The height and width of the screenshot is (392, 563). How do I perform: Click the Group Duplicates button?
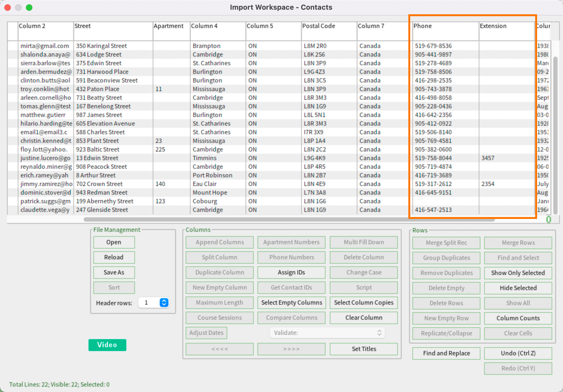[x=446, y=257]
